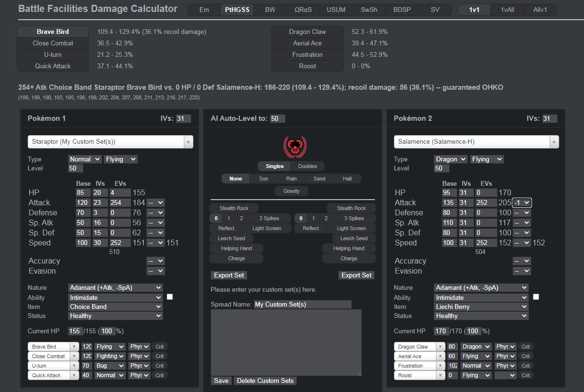Click Export Set under Pokémon 2 side

pyautogui.click(x=357, y=275)
